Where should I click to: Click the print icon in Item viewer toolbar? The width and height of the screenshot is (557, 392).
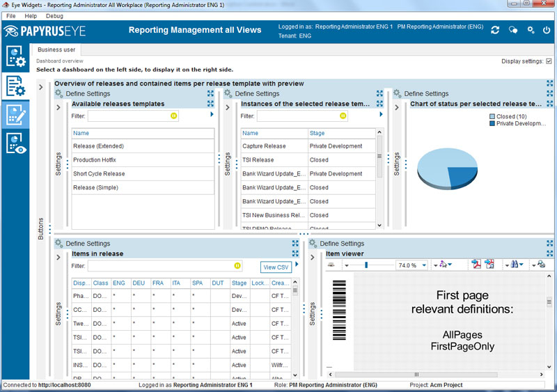[331, 265]
